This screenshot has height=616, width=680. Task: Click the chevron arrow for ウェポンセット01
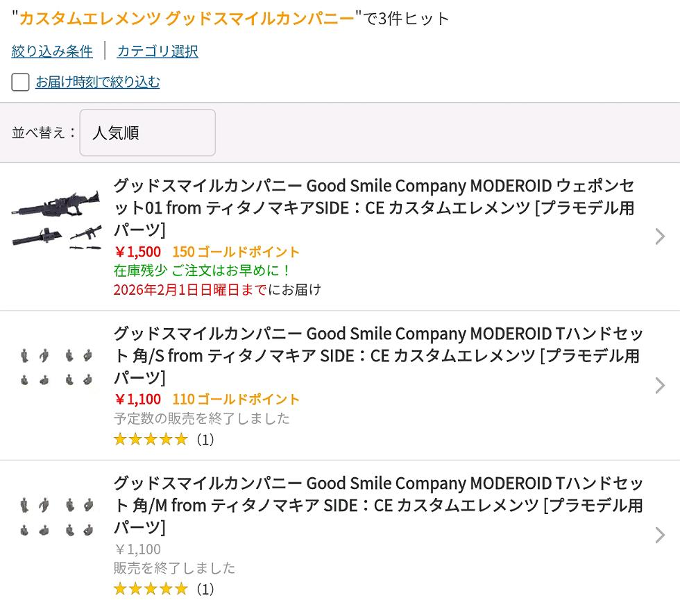click(x=659, y=237)
